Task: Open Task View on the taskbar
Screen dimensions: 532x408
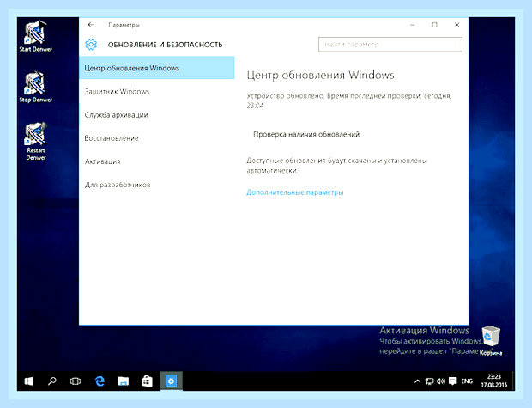Action: (x=76, y=381)
